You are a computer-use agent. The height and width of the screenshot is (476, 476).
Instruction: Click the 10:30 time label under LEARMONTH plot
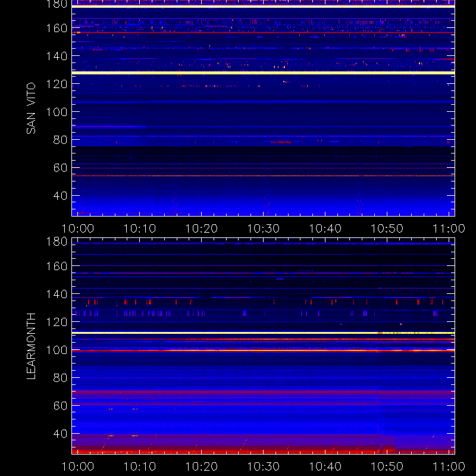263,466
